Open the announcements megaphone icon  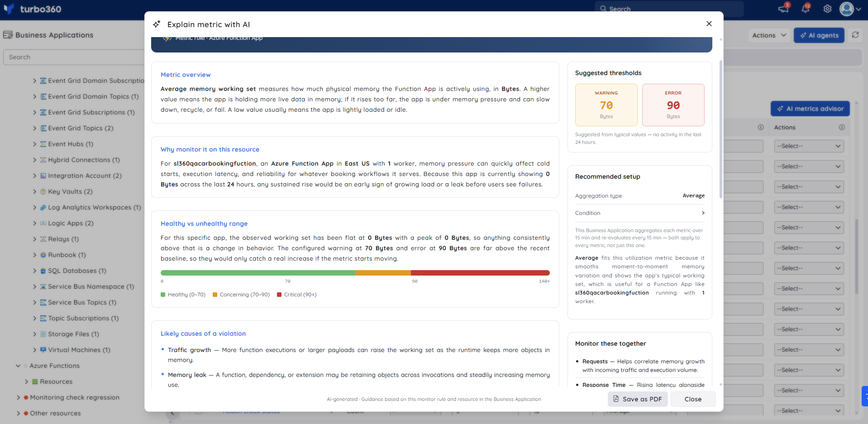783,9
